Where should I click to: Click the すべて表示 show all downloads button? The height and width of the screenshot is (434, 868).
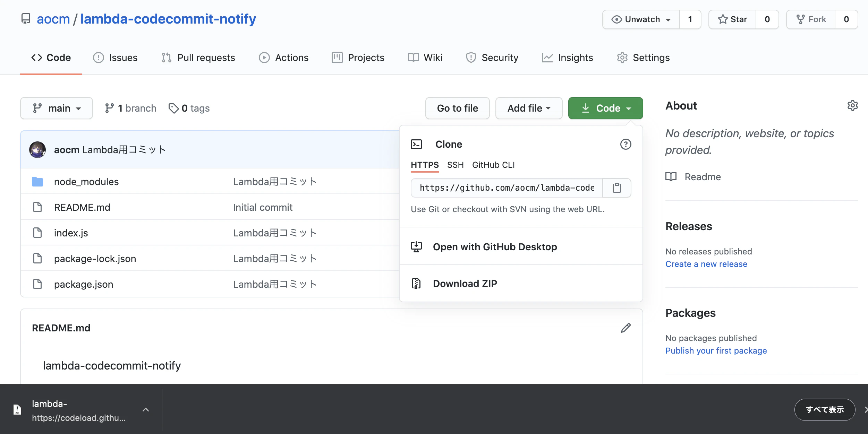coord(825,410)
